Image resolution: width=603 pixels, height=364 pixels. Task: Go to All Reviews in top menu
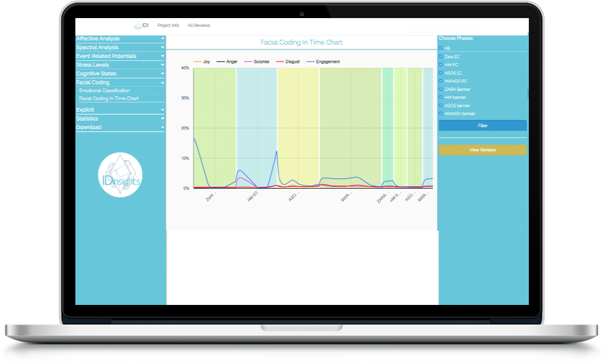(198, 25)
